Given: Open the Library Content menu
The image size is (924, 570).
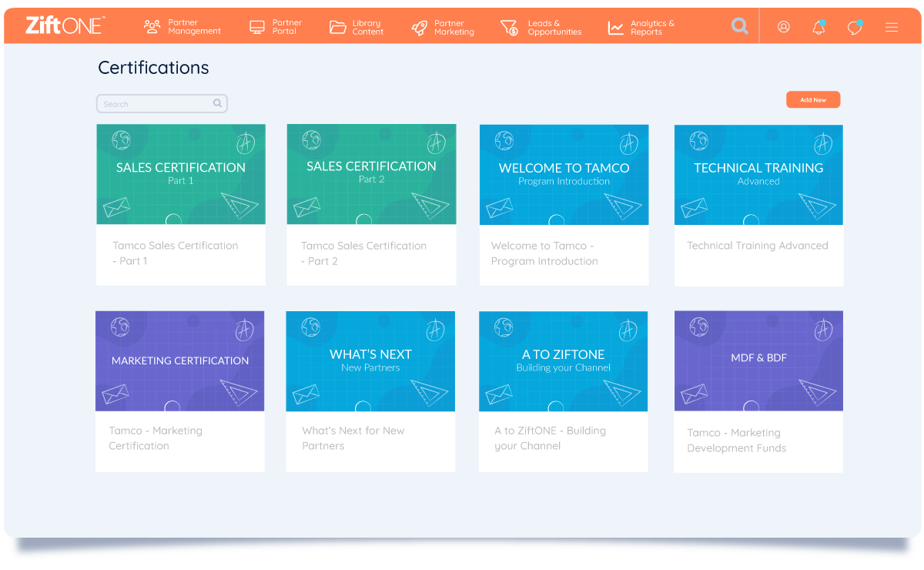Looking at the screenshot, I should pyautogui.click(x=357, y=28).
